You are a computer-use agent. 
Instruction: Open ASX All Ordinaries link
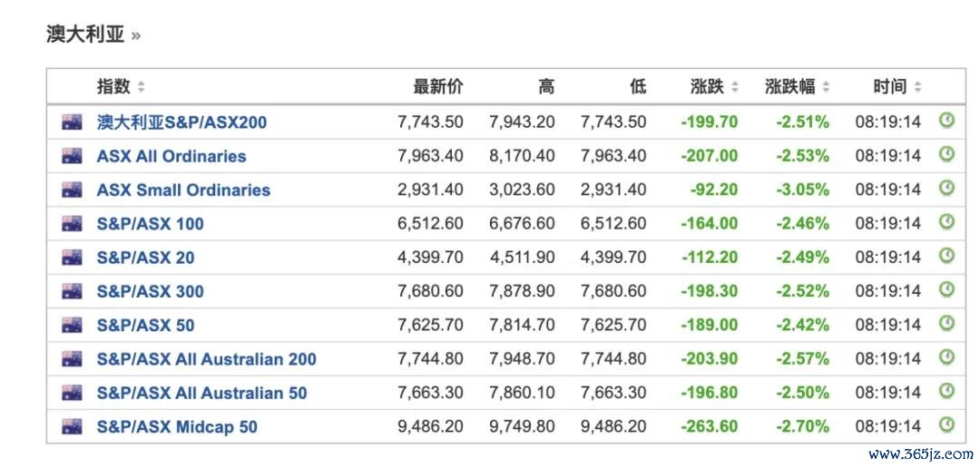171,156
